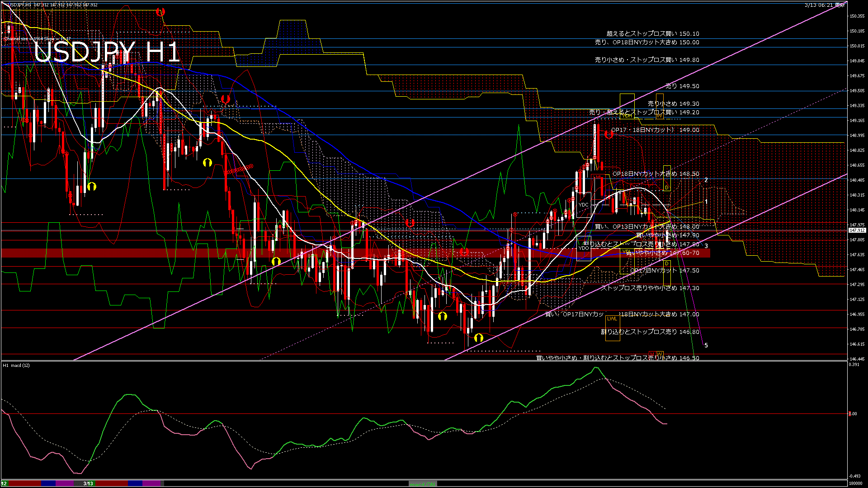This screenshot has height=488, width=868.
Task: Click the current price tag 147.912
Action: coord(857,230)
